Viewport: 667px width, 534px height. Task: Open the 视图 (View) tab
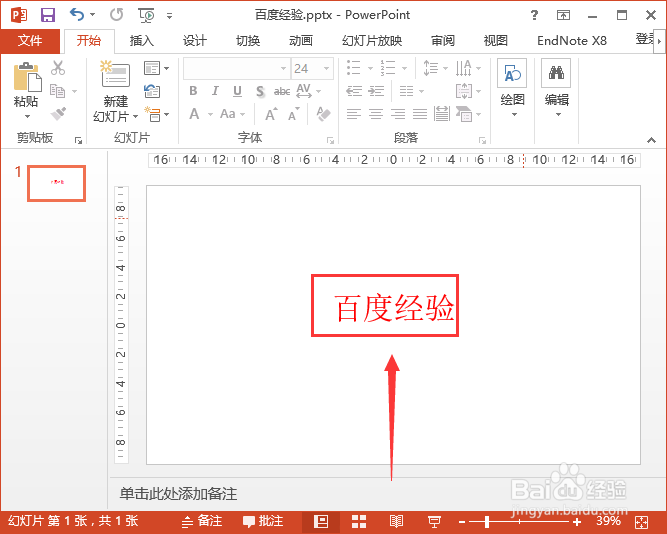click(x=496, y=41)
